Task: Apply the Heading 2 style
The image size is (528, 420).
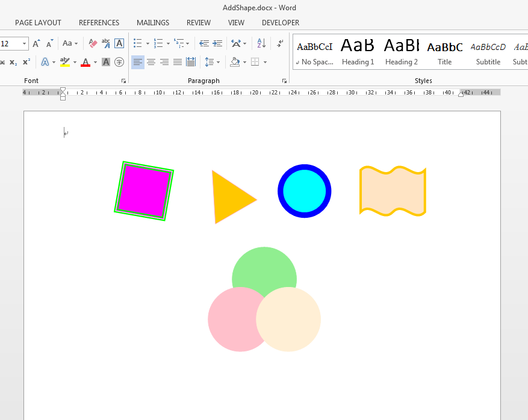Action: (x=402, y=52)
